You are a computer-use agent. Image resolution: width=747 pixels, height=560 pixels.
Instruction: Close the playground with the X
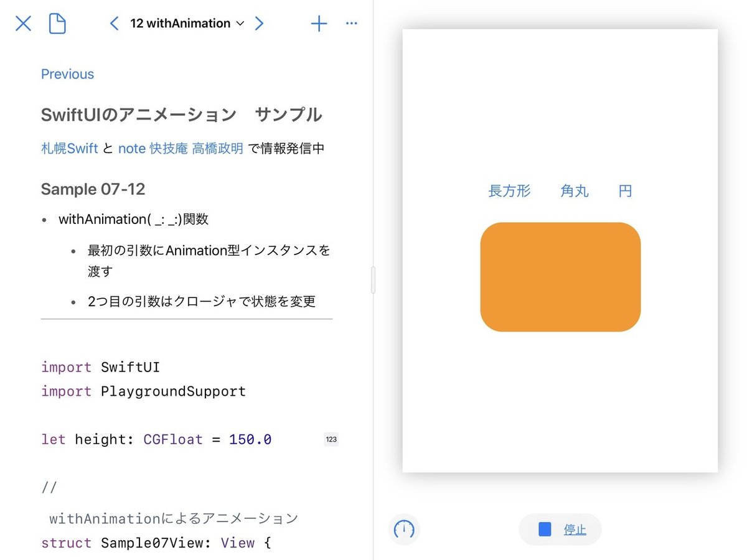click(x=23, y=23)
